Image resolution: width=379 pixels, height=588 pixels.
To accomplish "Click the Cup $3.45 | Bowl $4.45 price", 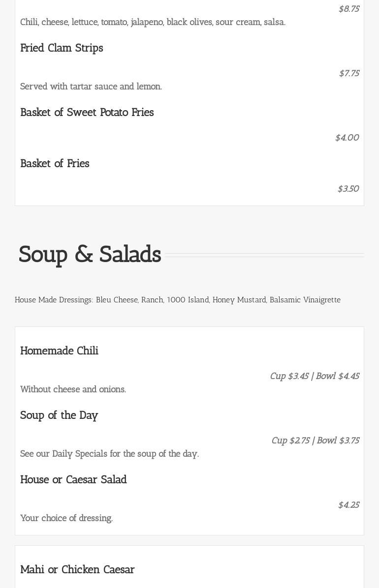I will tap(315, 376).
